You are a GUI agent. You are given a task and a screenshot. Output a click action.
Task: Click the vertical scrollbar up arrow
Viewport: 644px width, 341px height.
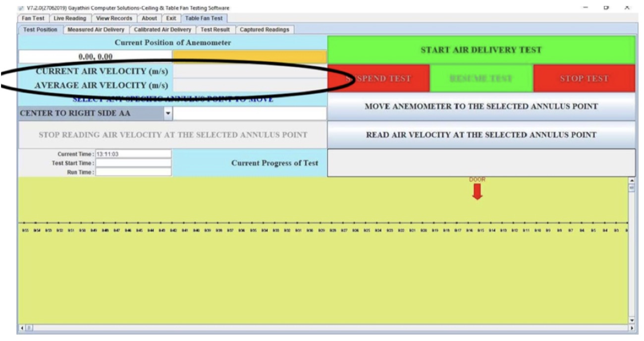click(631, 180)
